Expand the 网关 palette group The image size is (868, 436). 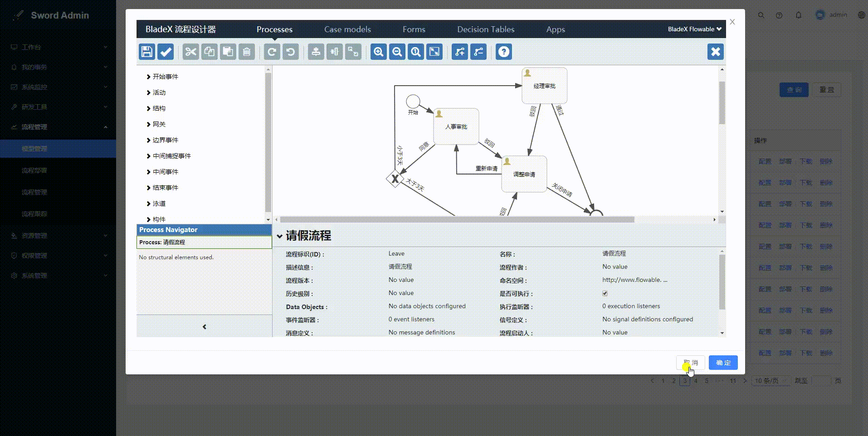(x=156, y=124)
